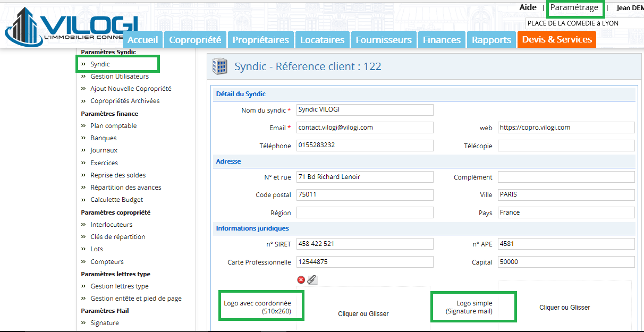644x332 pixels.
Task: Click the empty Région field
Action: [x=365, y=212]
